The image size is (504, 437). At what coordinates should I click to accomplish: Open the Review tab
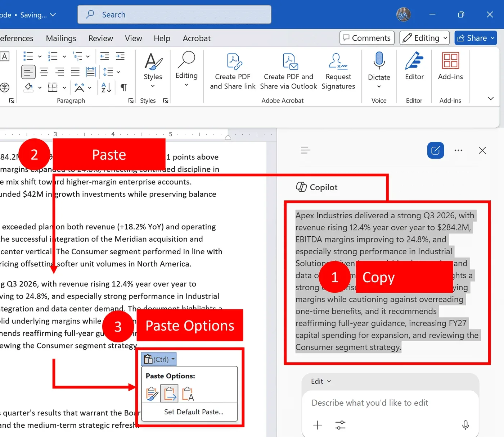click(x=101, y=38)
